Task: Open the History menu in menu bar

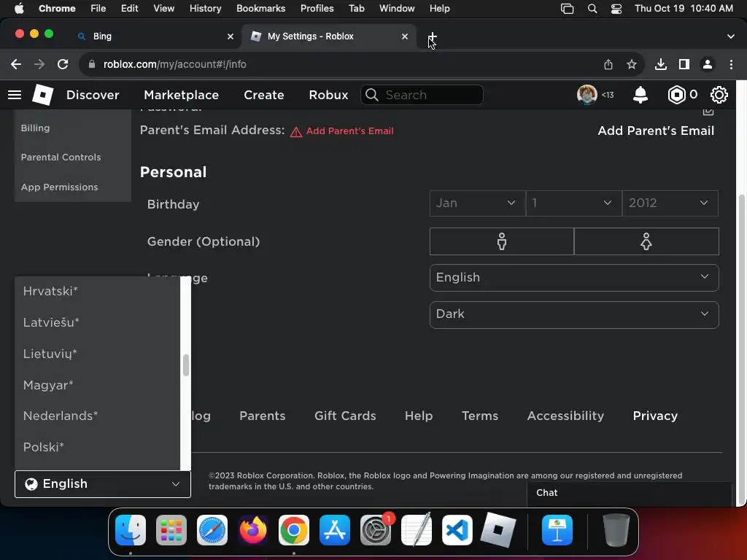Action: click(x=205, y=9)
